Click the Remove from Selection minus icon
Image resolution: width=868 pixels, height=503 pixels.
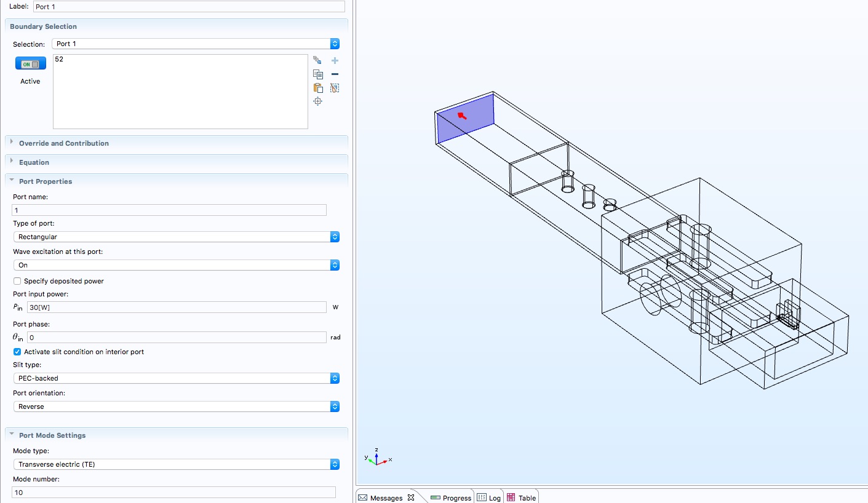[335, 74]
